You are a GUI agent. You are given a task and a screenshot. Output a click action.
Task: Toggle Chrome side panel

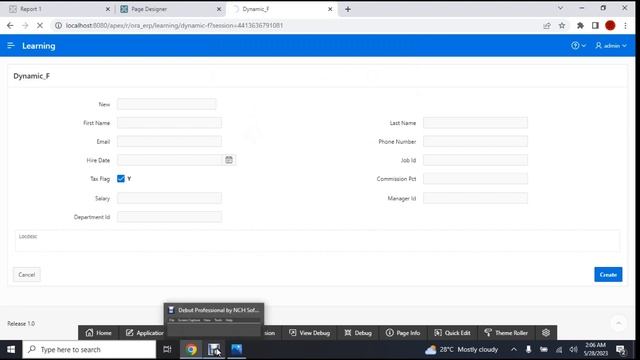pos(595,25)
